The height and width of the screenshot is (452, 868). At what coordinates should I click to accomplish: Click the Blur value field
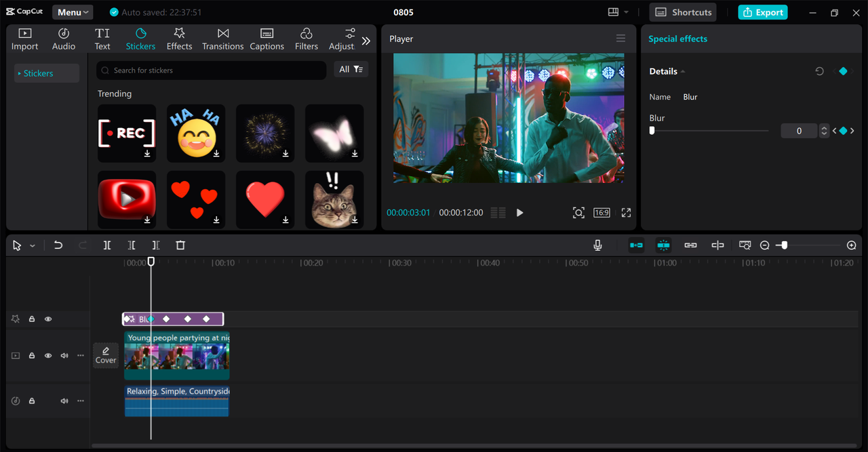(799, 131)
